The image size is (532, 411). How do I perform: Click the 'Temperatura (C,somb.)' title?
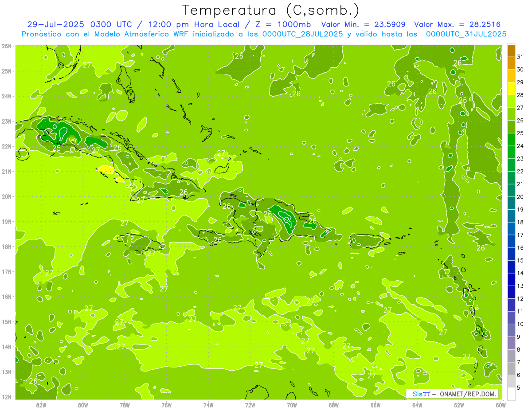point(271,11)
